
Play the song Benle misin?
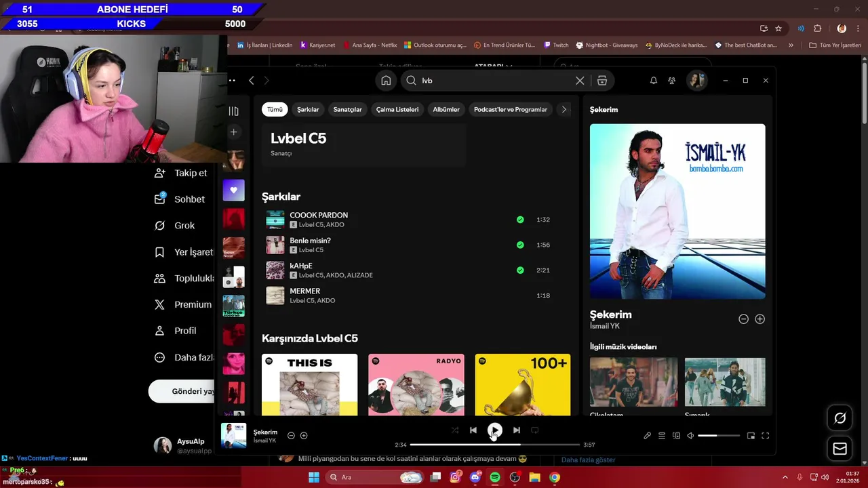[x=275, y=245]
